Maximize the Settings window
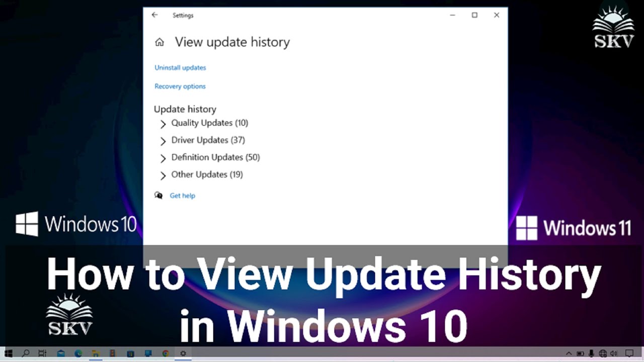 [x=474, y=15]
